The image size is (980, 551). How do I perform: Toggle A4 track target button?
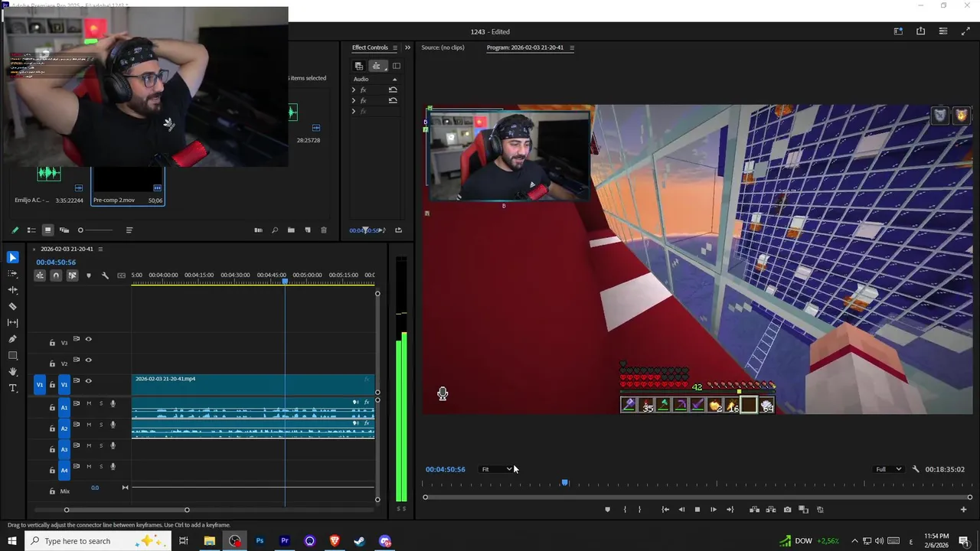[64, 470]
